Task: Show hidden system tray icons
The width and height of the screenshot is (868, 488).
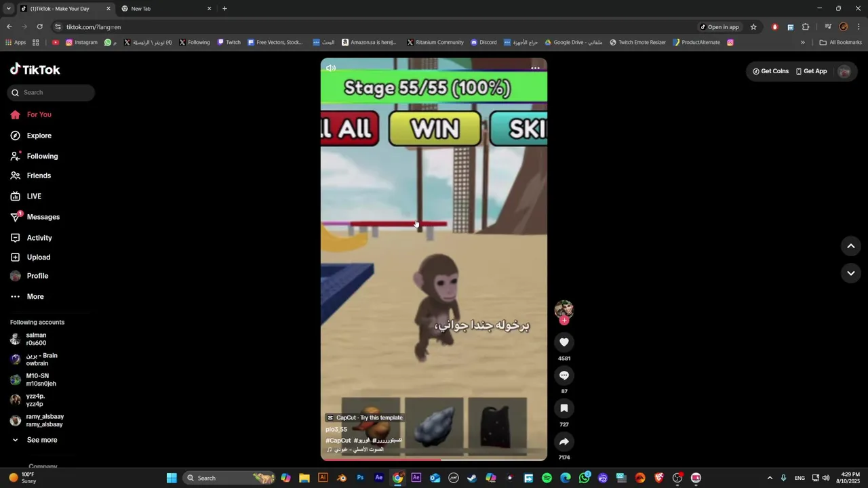Action: pyautogui.click(x=770, y=478)
